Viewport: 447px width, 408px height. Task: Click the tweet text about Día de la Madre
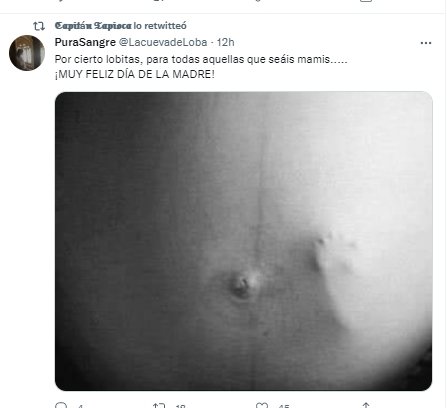(201, 66)
